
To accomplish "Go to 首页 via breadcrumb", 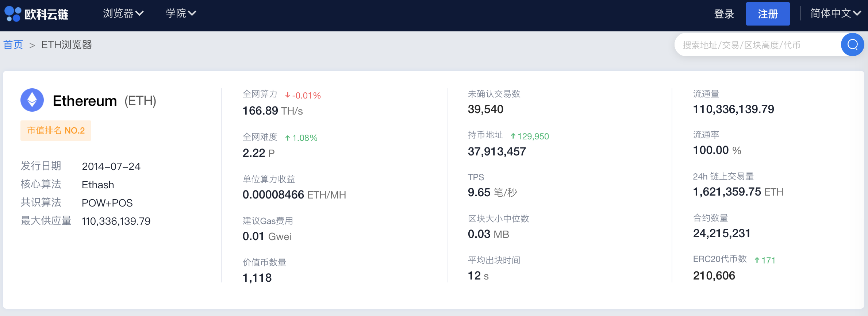I will (13, 45).
